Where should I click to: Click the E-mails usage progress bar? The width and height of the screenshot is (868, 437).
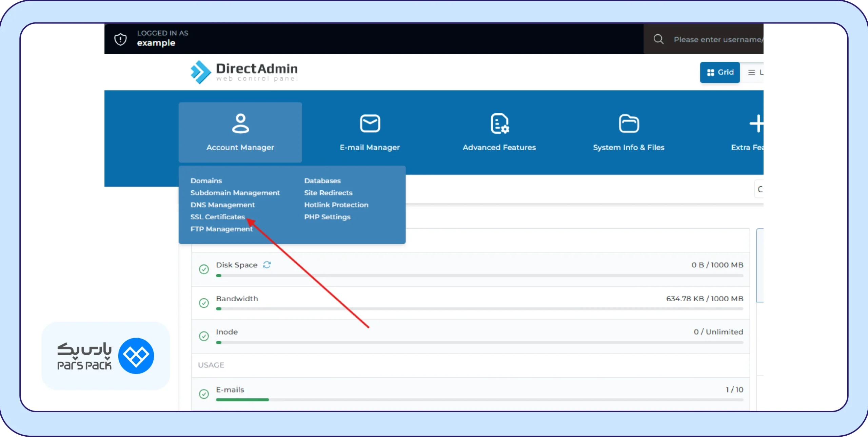coord(479,400)
